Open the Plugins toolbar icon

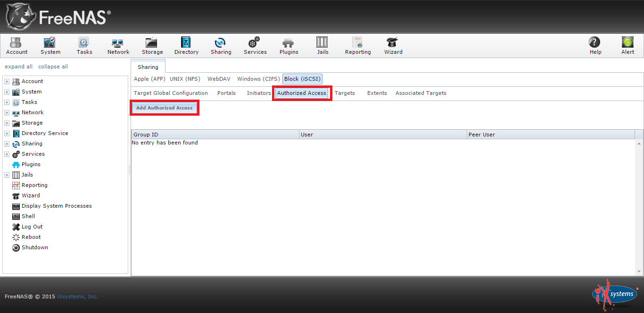(289, 46)
